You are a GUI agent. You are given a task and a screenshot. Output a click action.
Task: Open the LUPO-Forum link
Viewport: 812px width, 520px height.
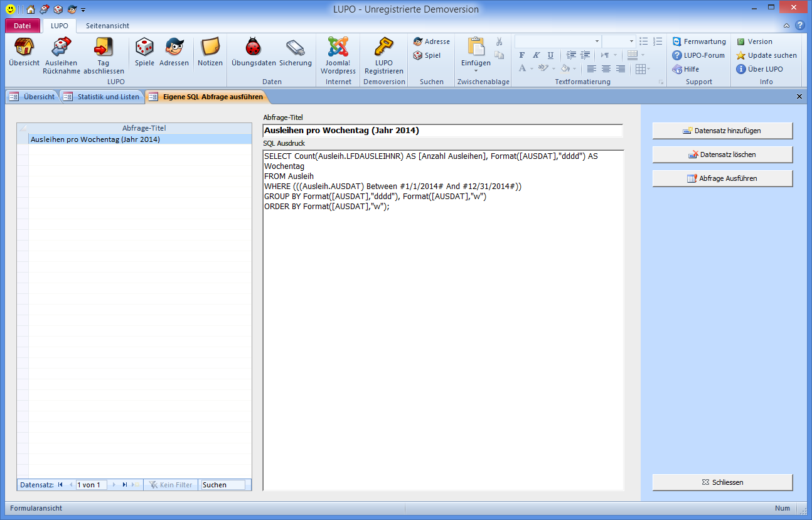click(x=698, y=55)
